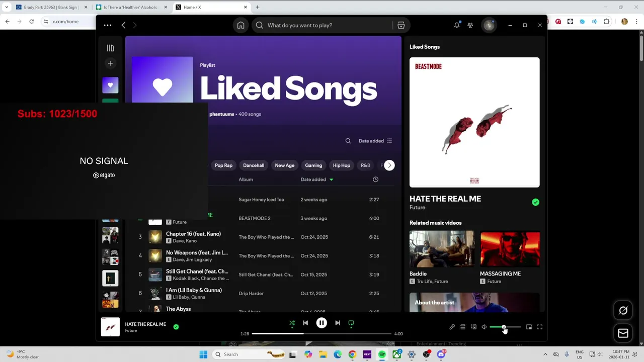The height and width of the screenshot is (362, 644).
Task: Open the Spotify profile avatar menu
Action: click(x=489, y=25)
